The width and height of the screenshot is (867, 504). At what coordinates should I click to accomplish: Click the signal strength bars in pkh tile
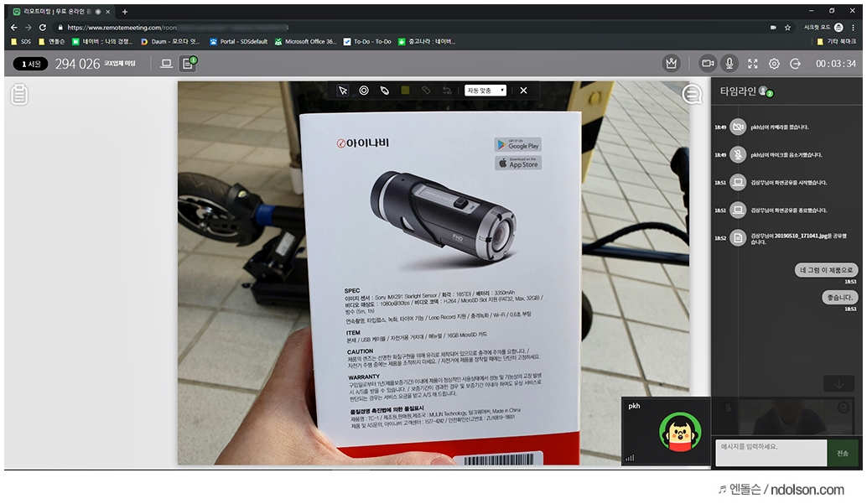(x=630, y=458)
